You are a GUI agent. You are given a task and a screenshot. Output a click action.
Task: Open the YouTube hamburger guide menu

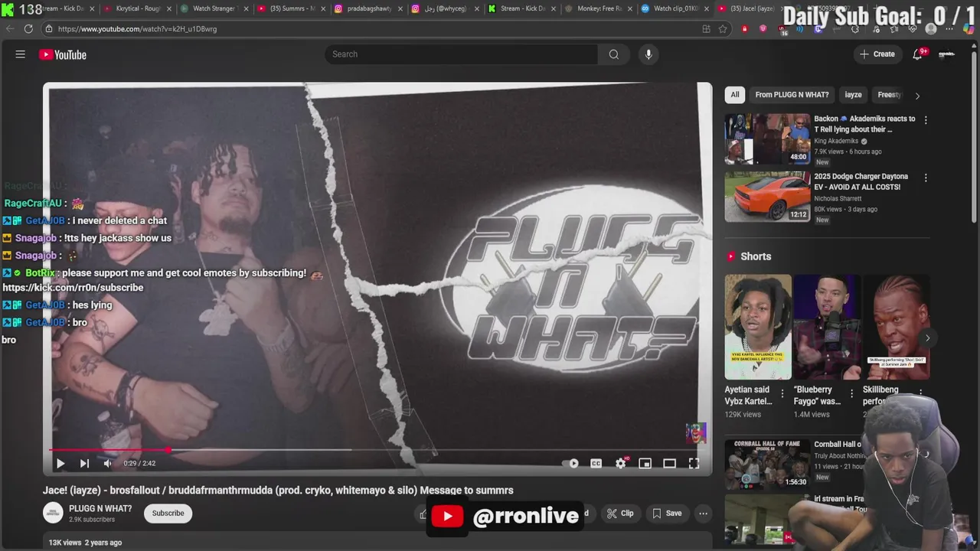click(x=21, y=54)
